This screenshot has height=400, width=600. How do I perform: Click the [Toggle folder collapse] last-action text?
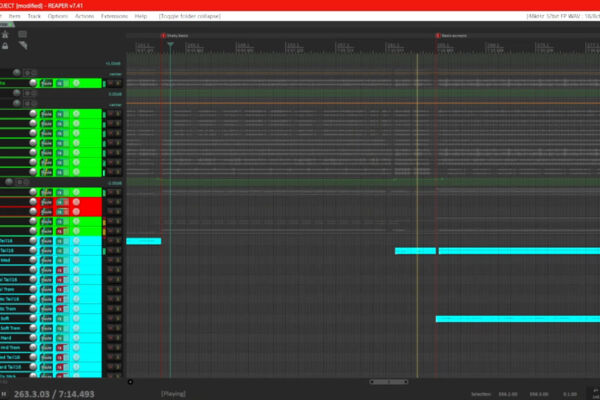[190, 16]
